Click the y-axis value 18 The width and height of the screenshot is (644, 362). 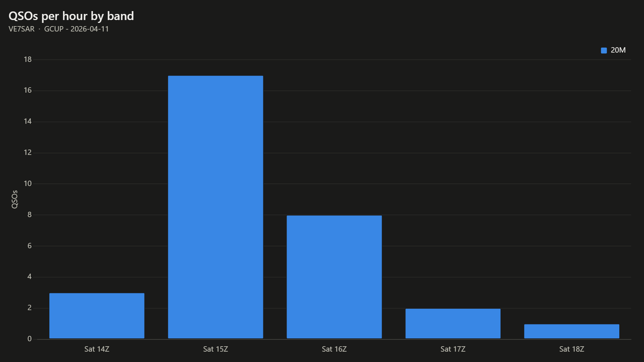28,59
